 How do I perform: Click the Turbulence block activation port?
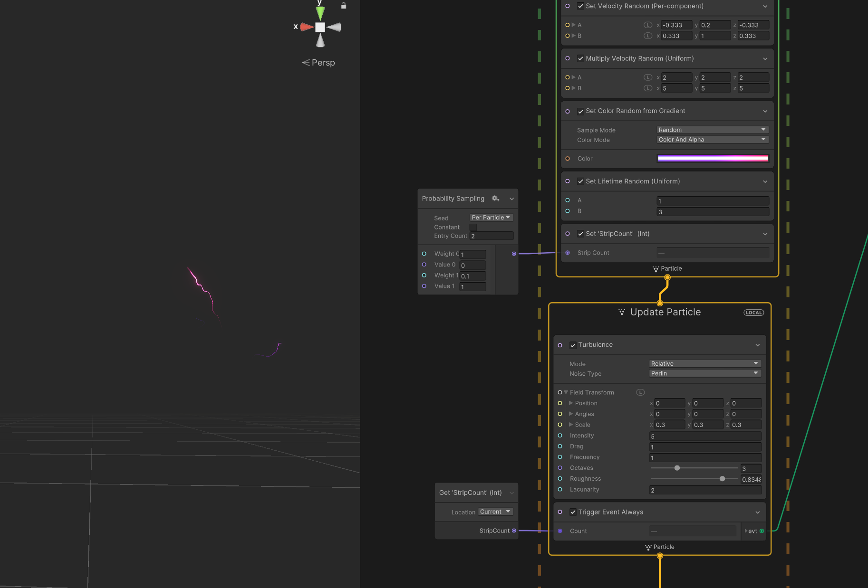click(560, 345)
